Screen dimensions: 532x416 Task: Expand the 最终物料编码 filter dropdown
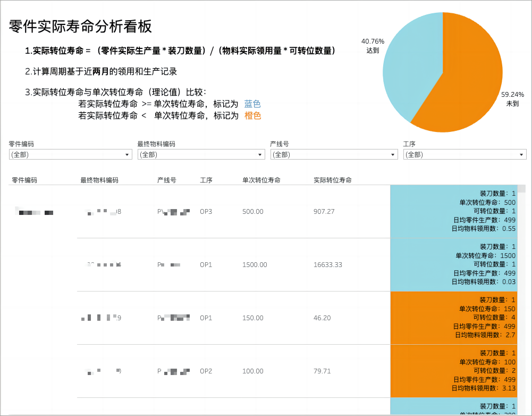tap(201, 155)
